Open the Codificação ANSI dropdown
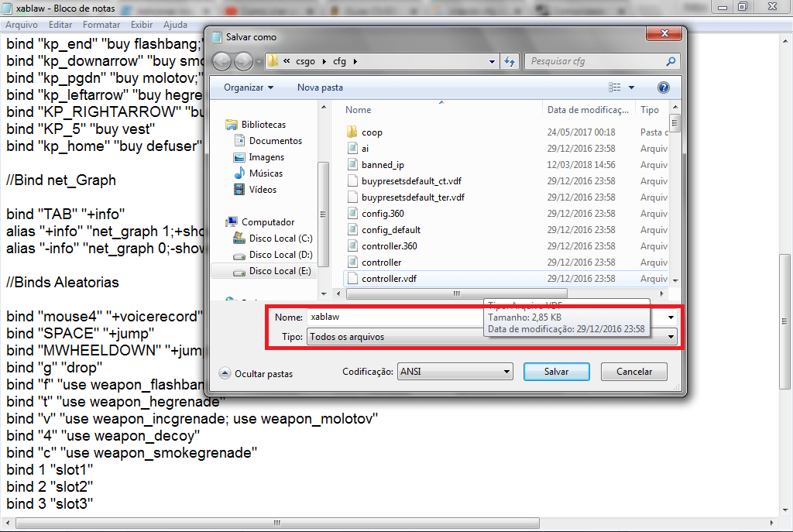The width and height of the screenshot is (793, 532). (x=455, y=372)
